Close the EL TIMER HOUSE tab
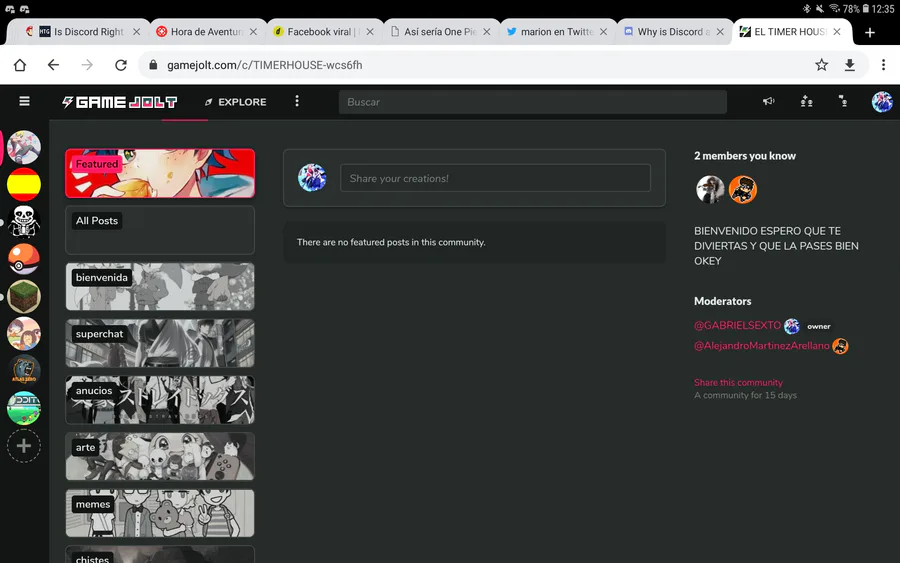900x563 pixels. [837, 32]
